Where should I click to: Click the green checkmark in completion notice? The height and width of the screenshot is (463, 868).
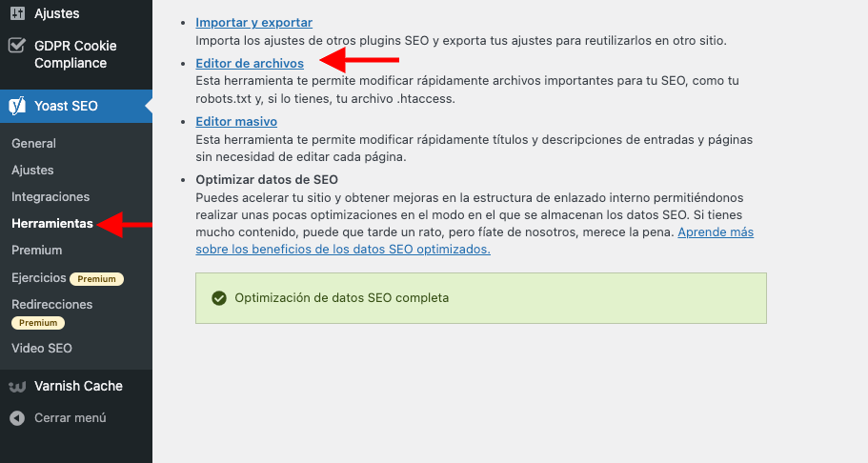219,298
